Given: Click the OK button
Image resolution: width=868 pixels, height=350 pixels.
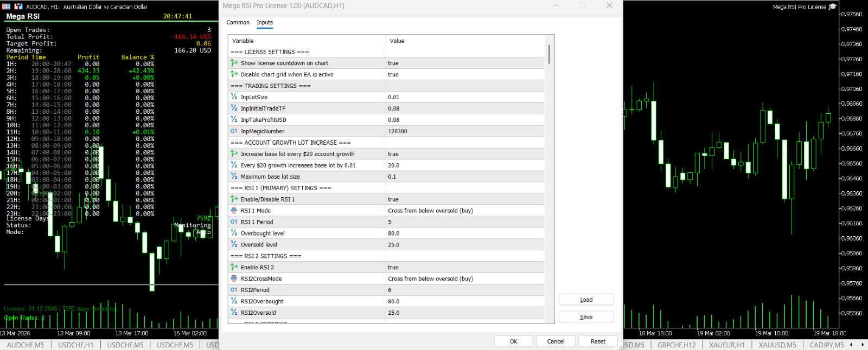Looking at the screenshot, I should [513, 341].
